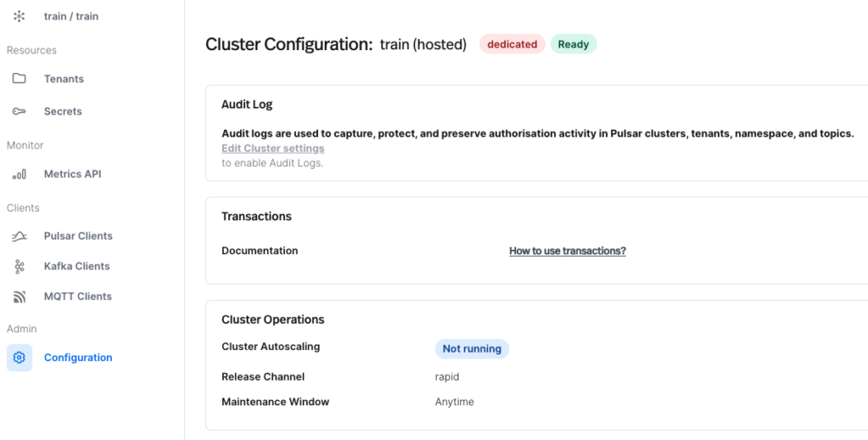Click the rapid Release Channel value

point(447,376)
